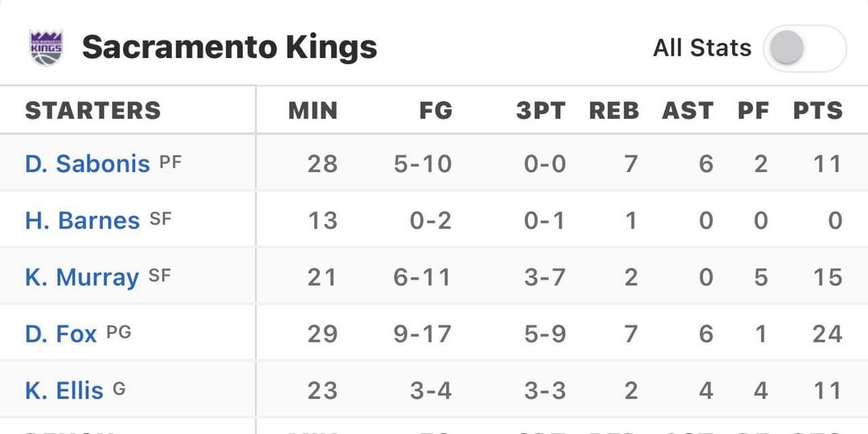
Task: Toggle the All Stats switch
Action: click(804, 48)
